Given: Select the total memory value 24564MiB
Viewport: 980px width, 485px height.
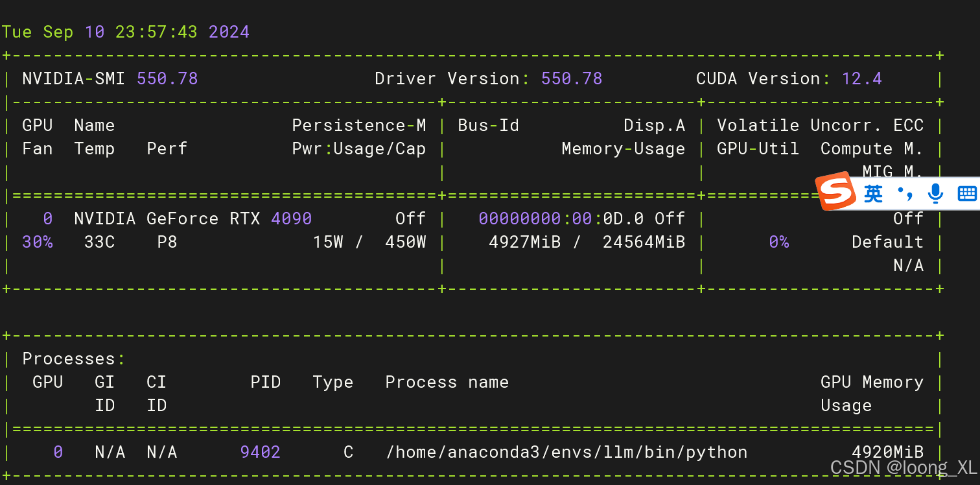Looking at the screenshot, I should click(644, 242).
